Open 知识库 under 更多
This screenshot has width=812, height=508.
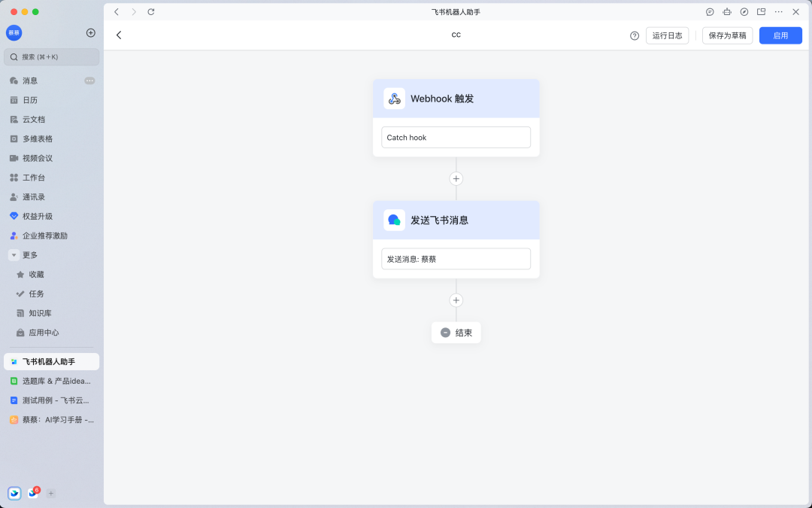51,313
